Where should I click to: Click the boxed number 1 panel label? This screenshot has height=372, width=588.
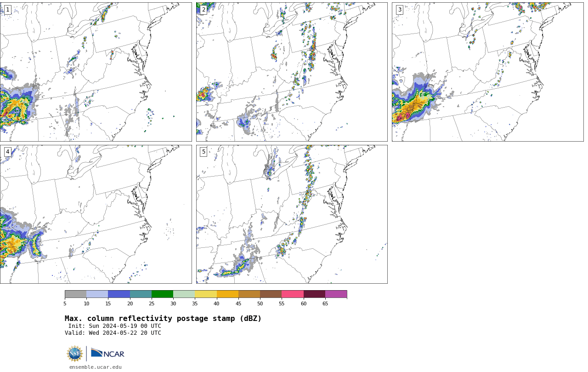[8, 10]
